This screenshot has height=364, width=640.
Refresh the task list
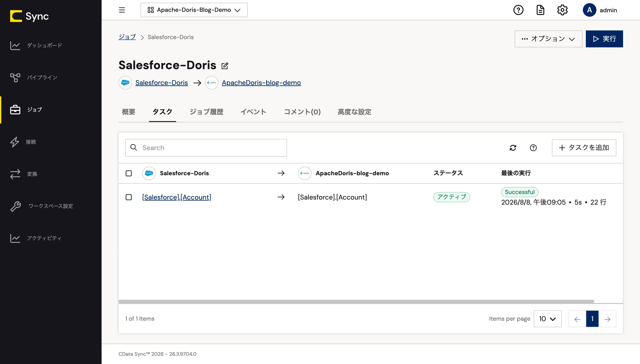pyautogui.click(x=513, y=148)
